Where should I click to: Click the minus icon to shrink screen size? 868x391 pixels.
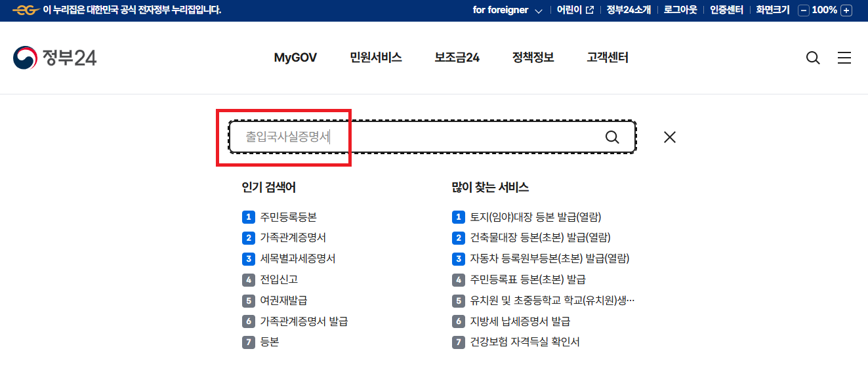pos(804,10)
